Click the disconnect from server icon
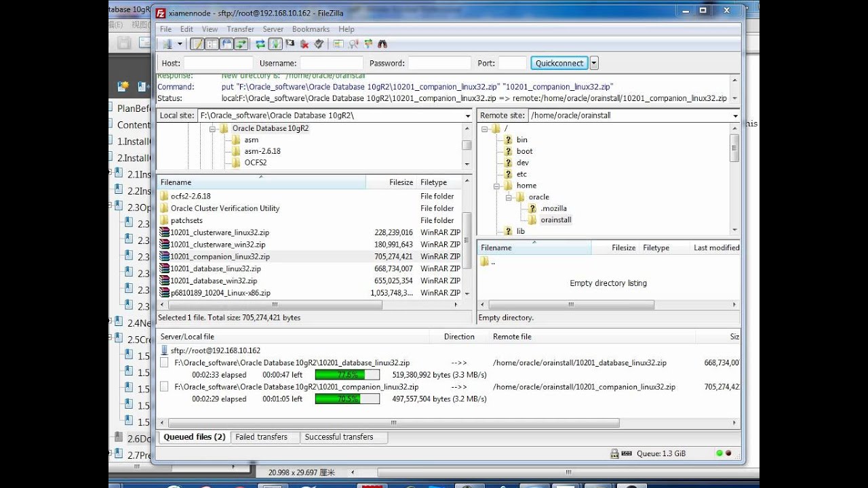 click(x=304, y=44)
